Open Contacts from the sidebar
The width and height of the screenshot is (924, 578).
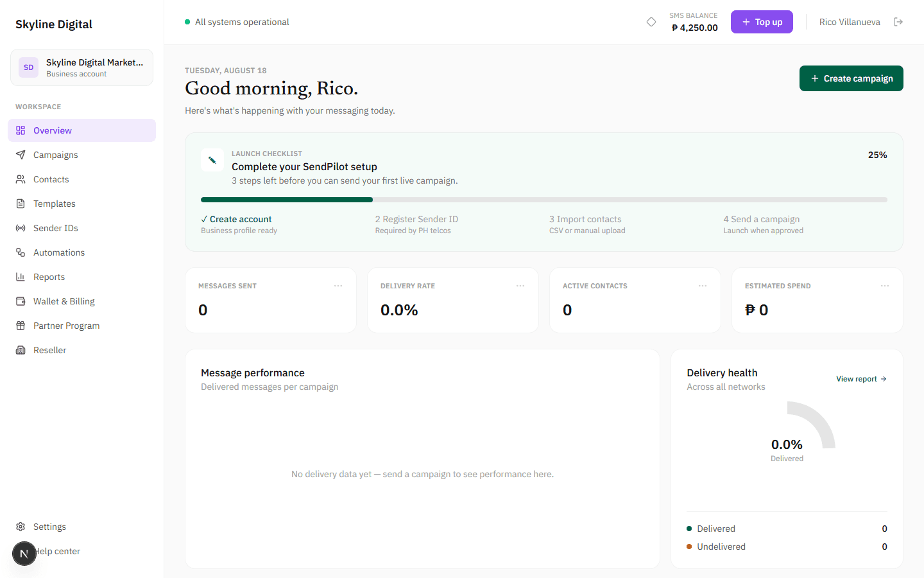pyautogui.click(x=82, y=179)
